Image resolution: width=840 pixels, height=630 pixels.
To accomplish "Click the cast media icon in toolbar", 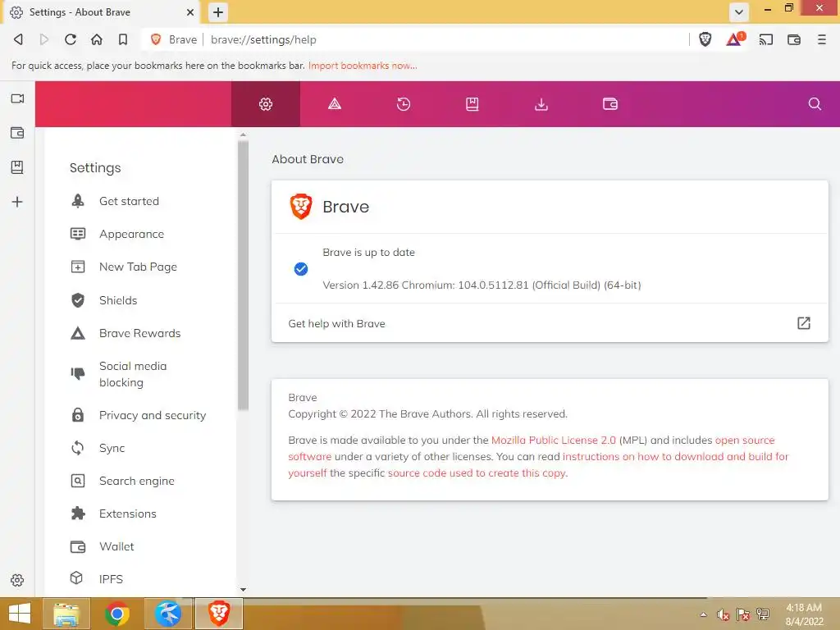I will point(765,39).
